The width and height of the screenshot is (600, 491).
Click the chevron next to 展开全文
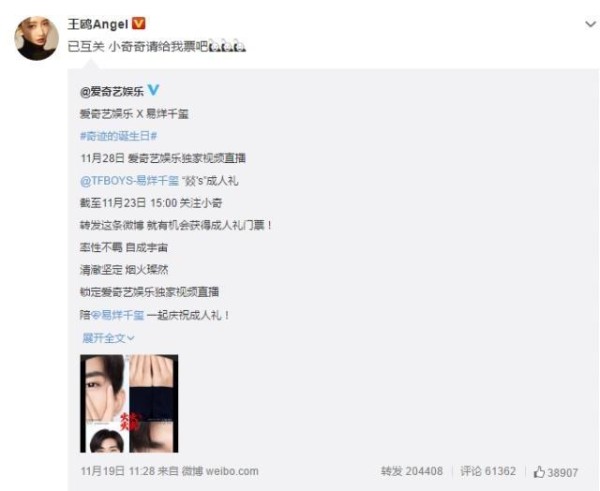pos(130,338)
